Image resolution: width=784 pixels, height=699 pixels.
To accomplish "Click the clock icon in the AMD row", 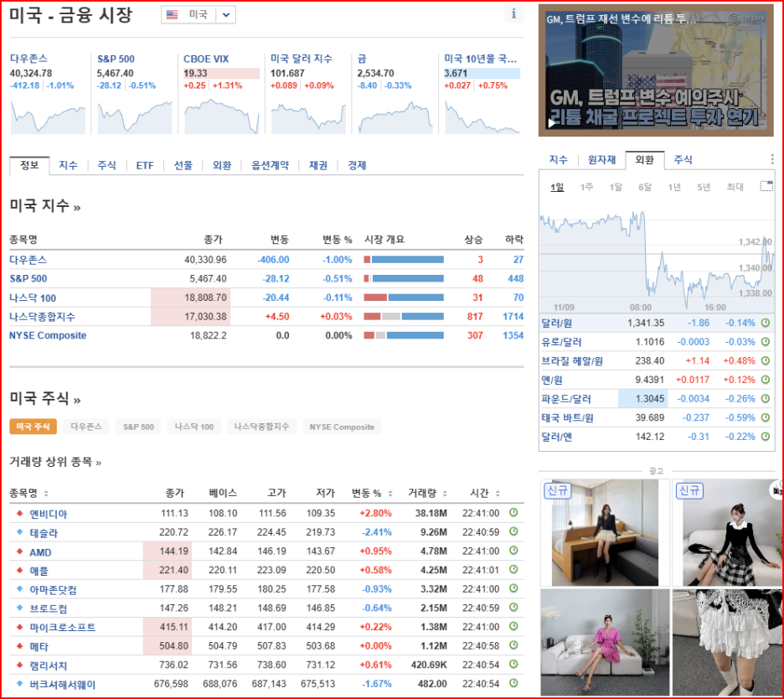I will 513,551.
